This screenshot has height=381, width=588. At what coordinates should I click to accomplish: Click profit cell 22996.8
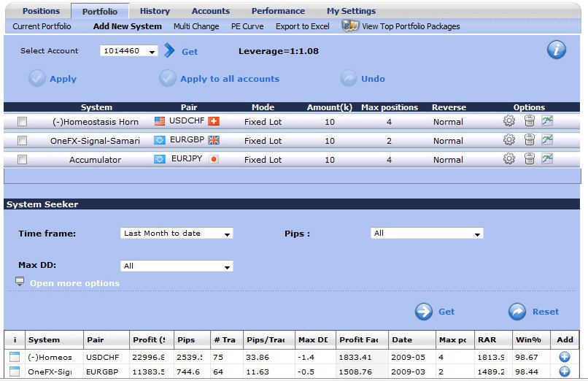pos(148,357)
